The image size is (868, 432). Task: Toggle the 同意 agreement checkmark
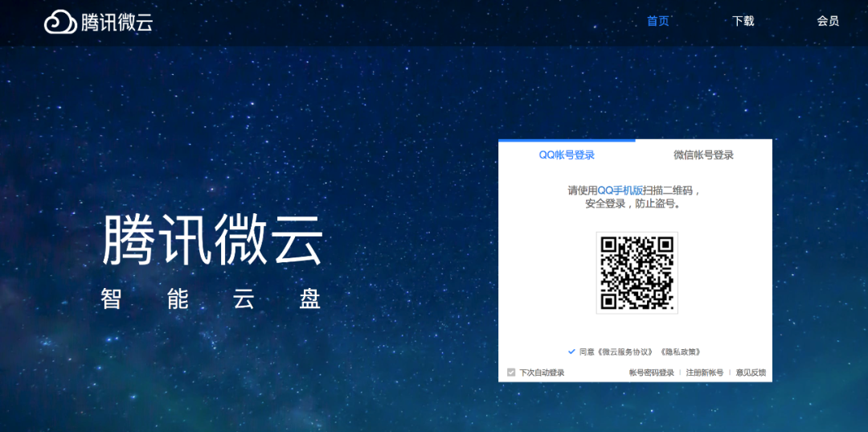[x=572, y=351]
